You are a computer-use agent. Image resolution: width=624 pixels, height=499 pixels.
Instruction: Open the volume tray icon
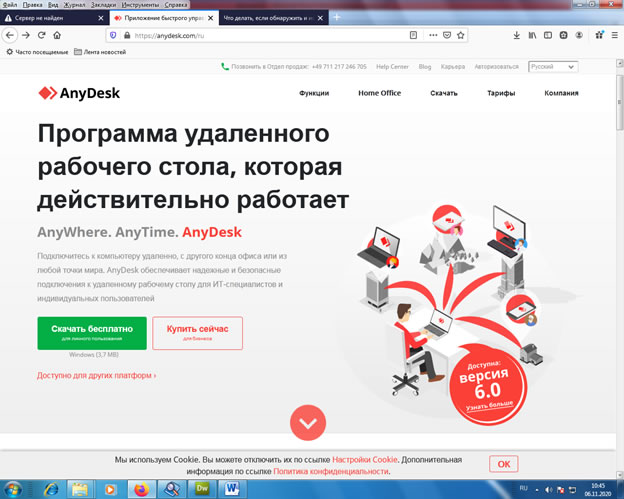[x=549, y=489]
